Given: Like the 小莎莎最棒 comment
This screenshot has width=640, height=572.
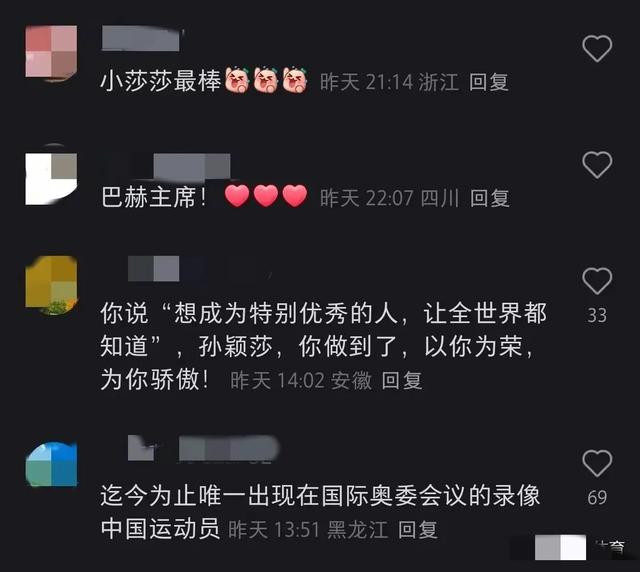Looking at the screenshot, I should (597, 49).
